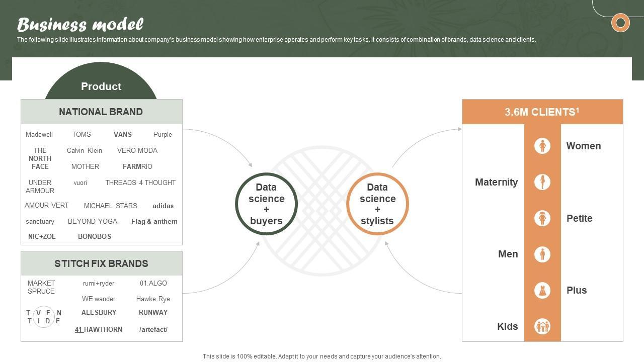Click the Petite girl icon
This screenshot has height=362, width=644.
point(542,218)
